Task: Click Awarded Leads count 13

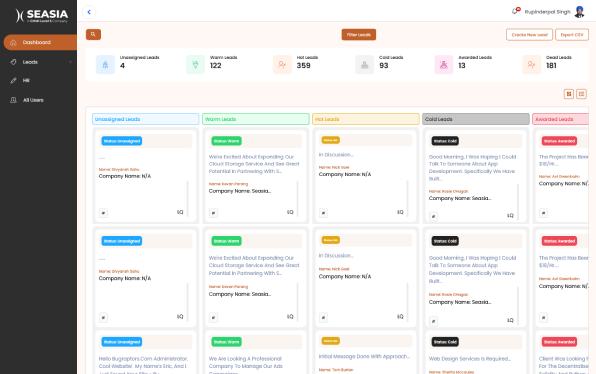Action: [x=462, y=66]
